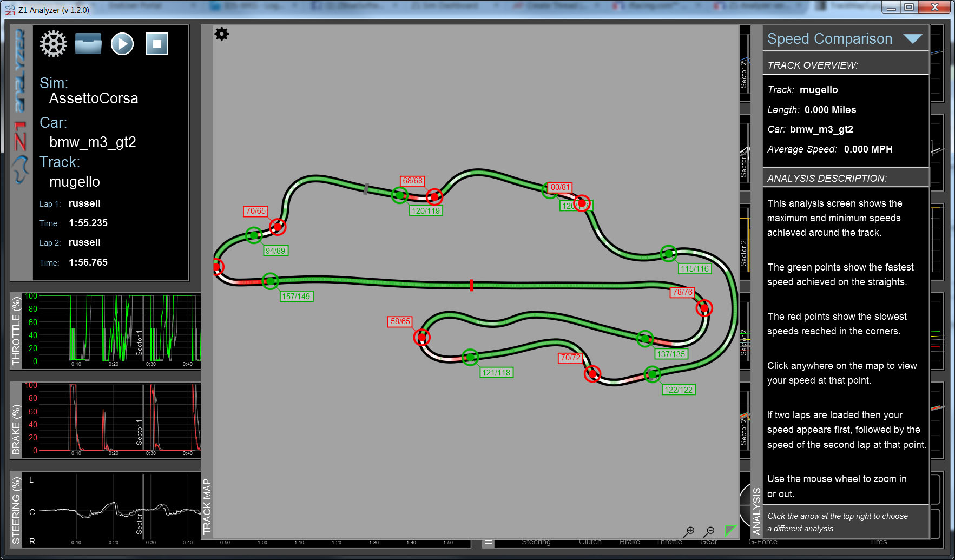Screen dimensions: 955x560
Task: Click the red start/finish line marker on straight
Action: click(x=471, y=285)
